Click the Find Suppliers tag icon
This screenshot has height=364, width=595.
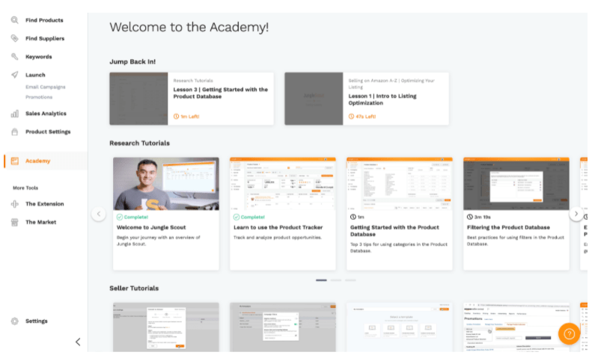pyautogui.click(x=14, y=38)
